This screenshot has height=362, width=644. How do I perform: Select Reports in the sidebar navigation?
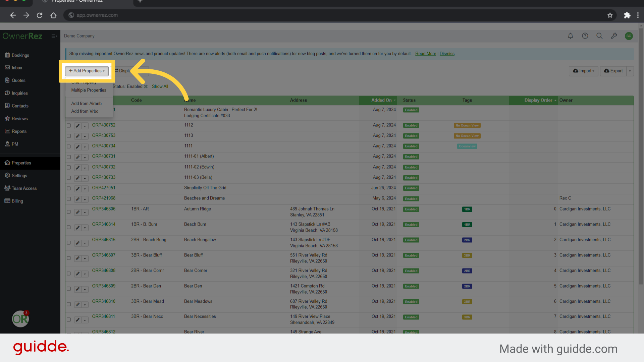coord(19,131)
